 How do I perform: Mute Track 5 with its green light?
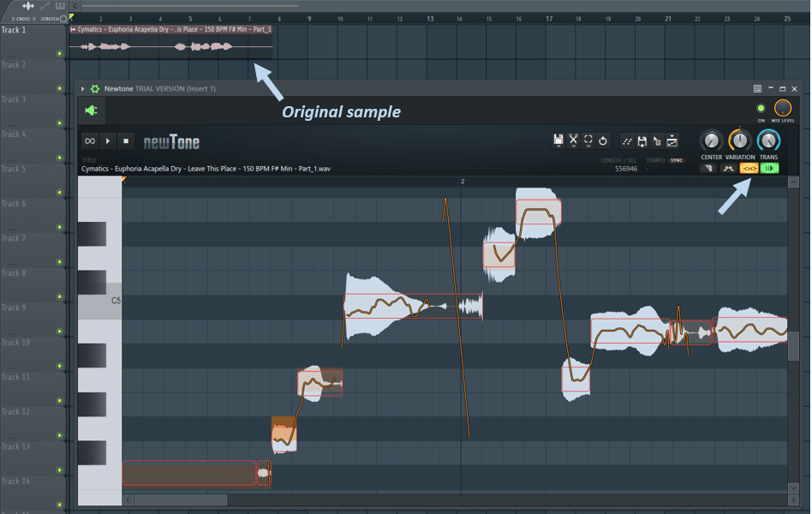pos(60,193)
